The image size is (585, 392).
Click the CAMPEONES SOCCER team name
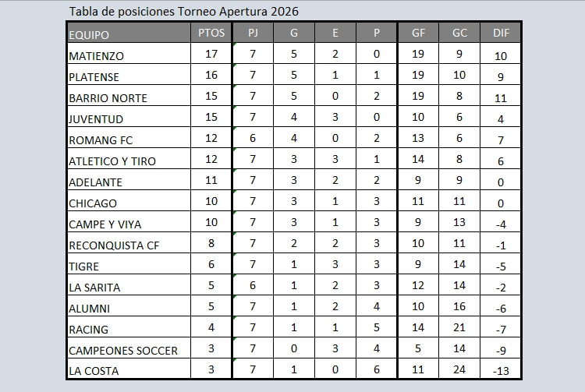point(123,351)
